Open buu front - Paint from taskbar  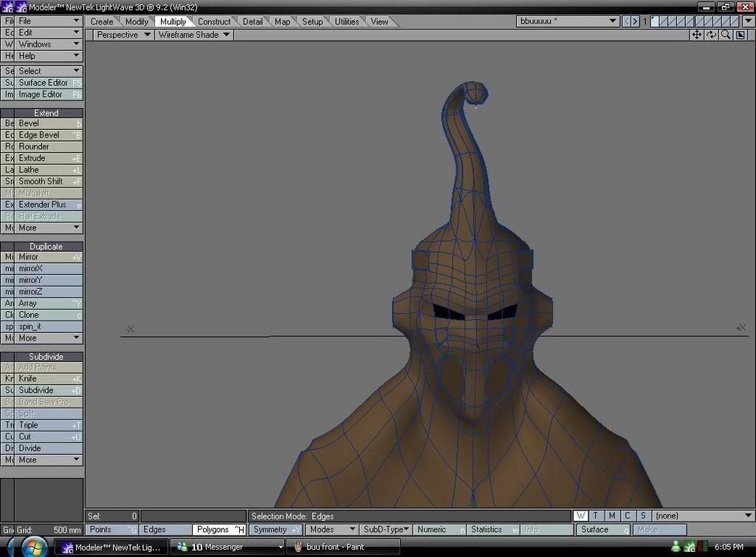343,547
